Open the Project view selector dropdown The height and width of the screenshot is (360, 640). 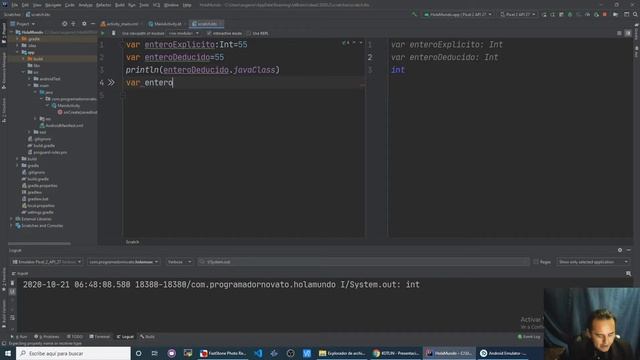pos(23,24)
